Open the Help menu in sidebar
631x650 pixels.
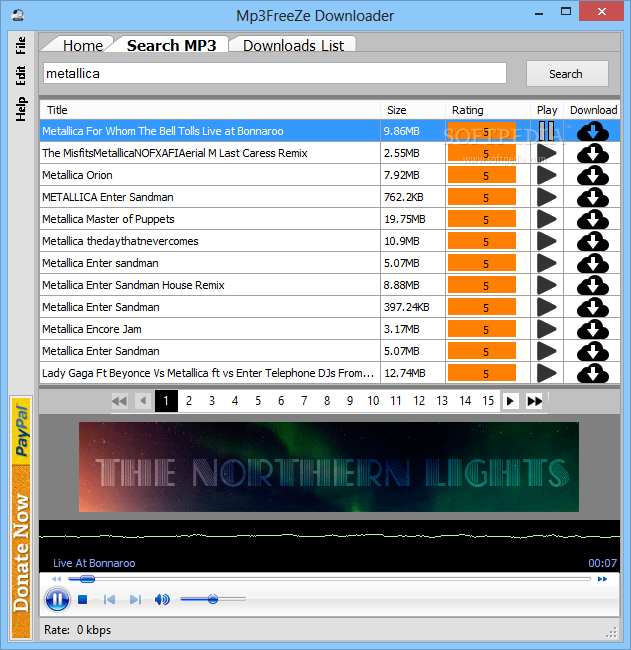[x=21, y=109]
